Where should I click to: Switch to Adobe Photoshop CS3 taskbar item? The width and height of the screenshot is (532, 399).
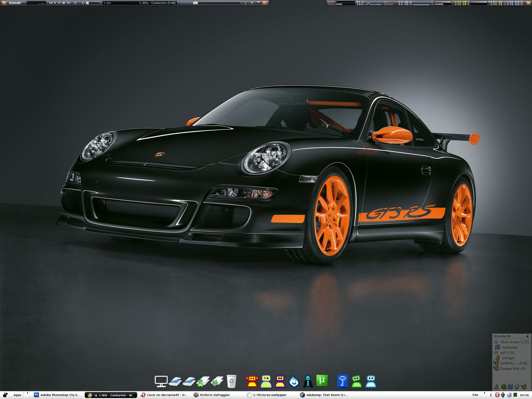pyautogui.click(x=57, y=395)
